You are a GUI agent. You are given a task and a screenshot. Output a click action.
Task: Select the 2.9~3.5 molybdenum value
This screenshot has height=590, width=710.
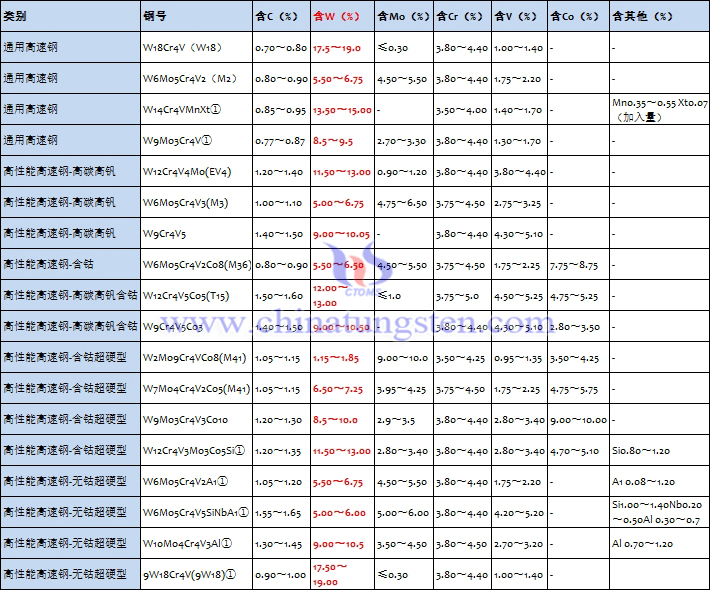click(396, 420)
